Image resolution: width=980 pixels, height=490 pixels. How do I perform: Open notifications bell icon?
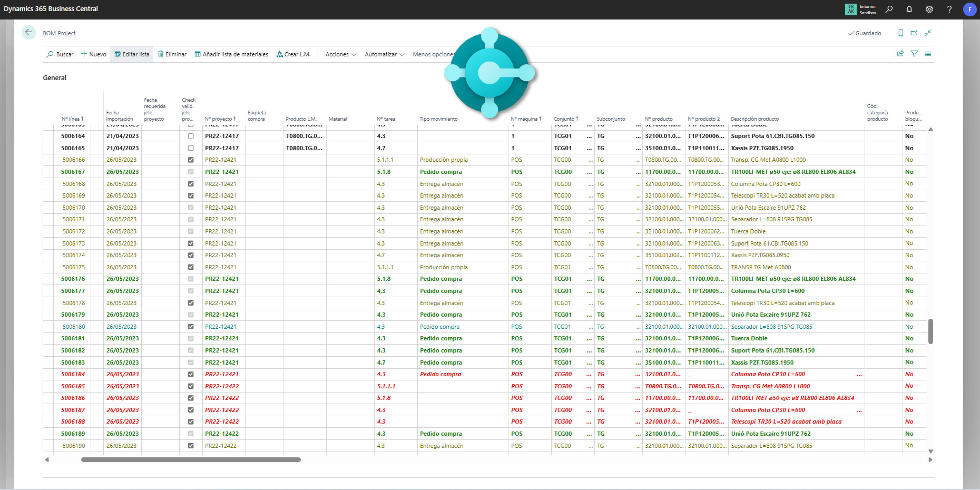pyautogui.click(x=909, y=9)
